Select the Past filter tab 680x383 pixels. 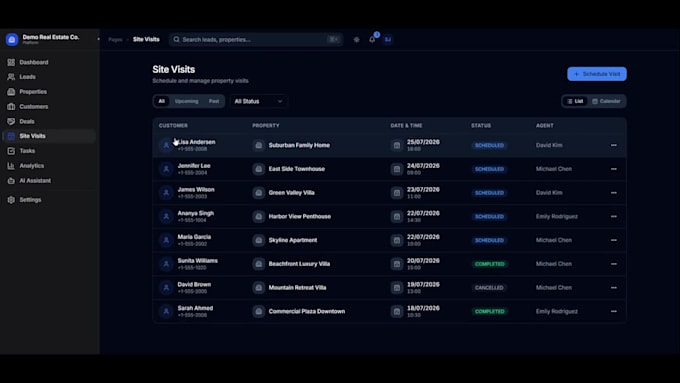pos(214,101)
